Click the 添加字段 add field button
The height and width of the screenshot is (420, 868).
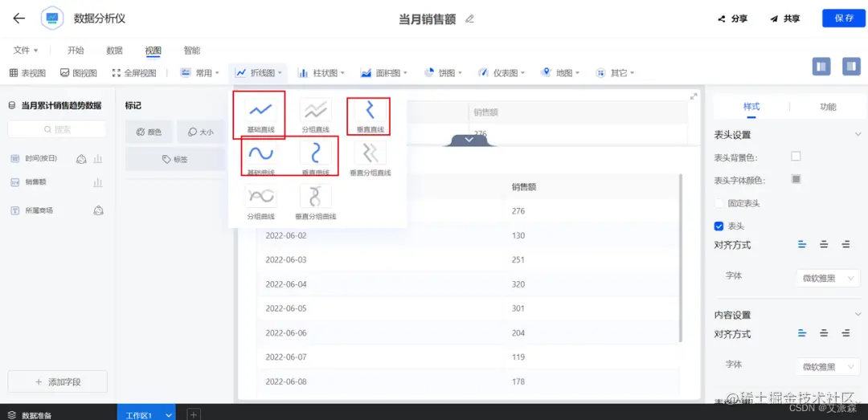(58, 381)
